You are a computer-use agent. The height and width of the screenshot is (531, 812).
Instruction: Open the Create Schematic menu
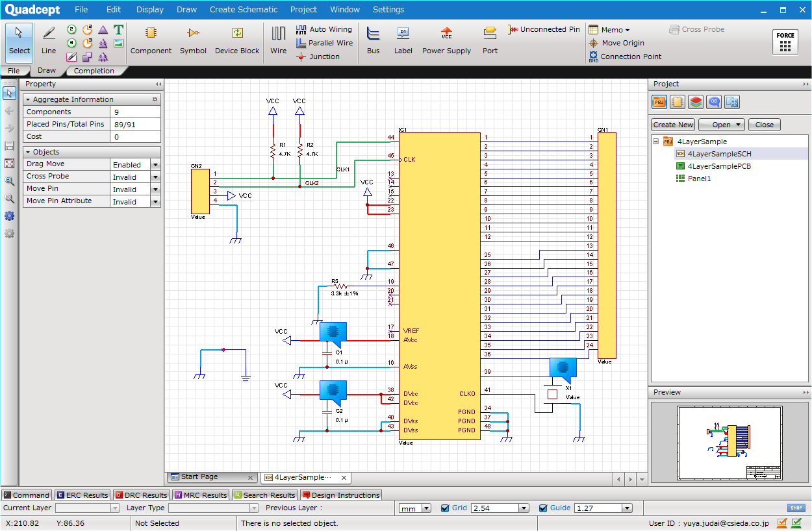coord(244,10)
